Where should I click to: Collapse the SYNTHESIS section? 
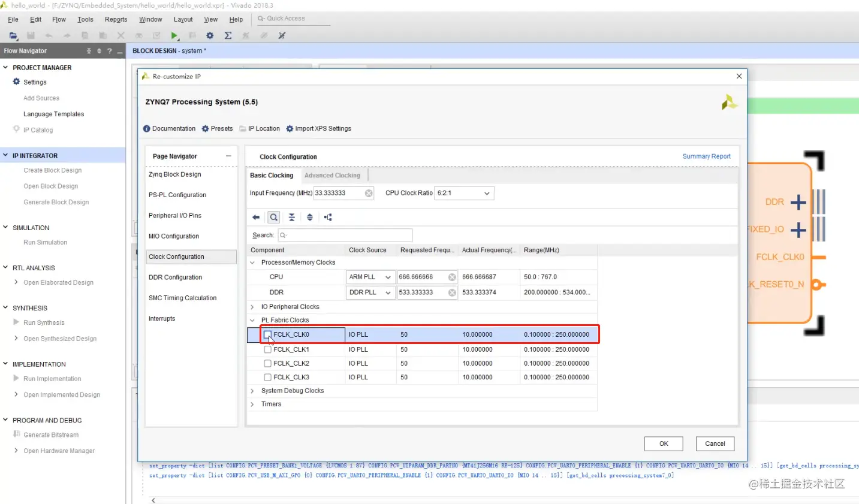[x=5, y=307]
